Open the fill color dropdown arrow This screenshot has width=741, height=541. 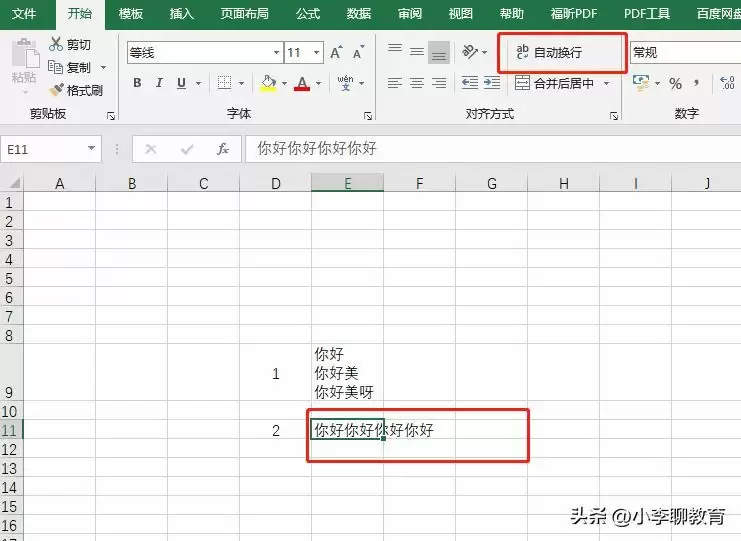284,84
